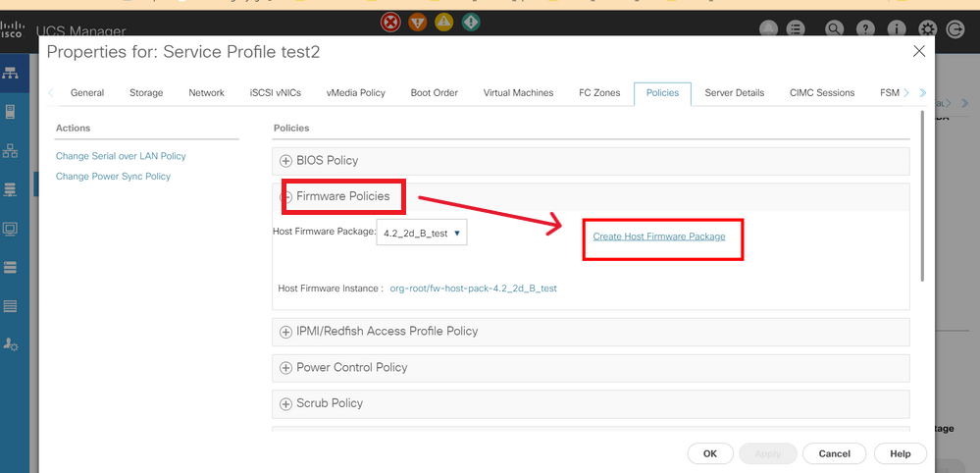Click the red critical faults icon
The width and height of the screenshot is (980, 473).
pos(390,23)
